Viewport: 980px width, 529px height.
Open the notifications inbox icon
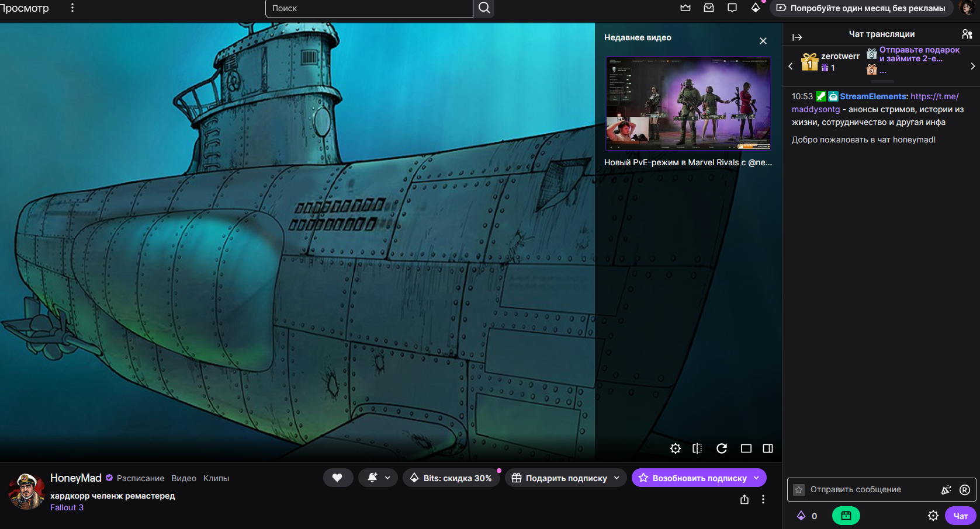click(709, 8)
